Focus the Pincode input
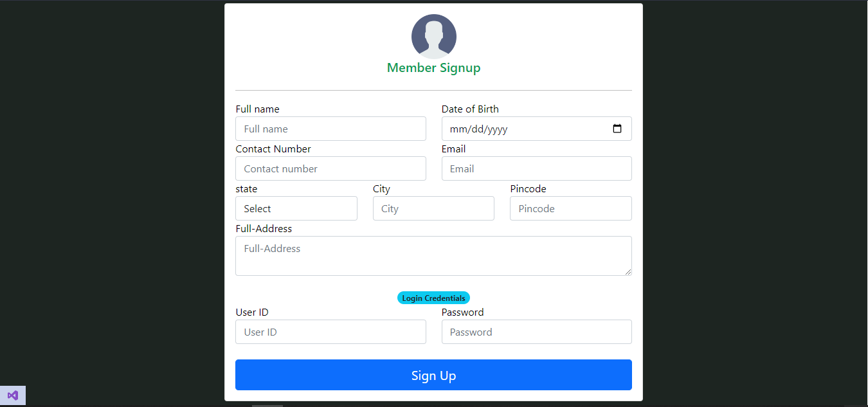This screenshot has width=868, height=407. [570, 208]
